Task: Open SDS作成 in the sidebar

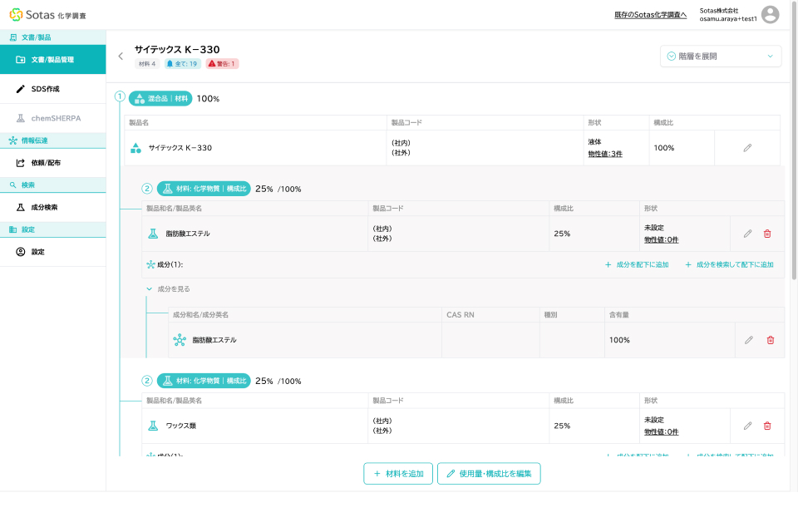Action: [x=53, y=89]
